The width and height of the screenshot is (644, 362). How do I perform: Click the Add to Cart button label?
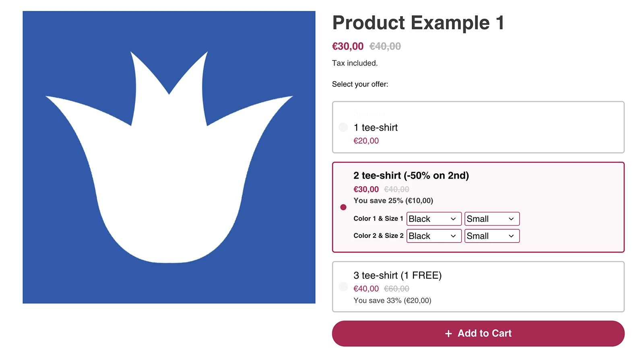point(485,333)
